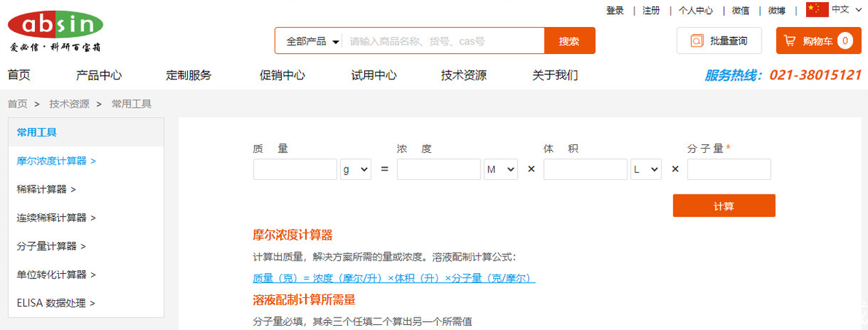Click the 服务热线 021-38015121 hotline text
868x330 pixels.
click(x=784, y=75)
